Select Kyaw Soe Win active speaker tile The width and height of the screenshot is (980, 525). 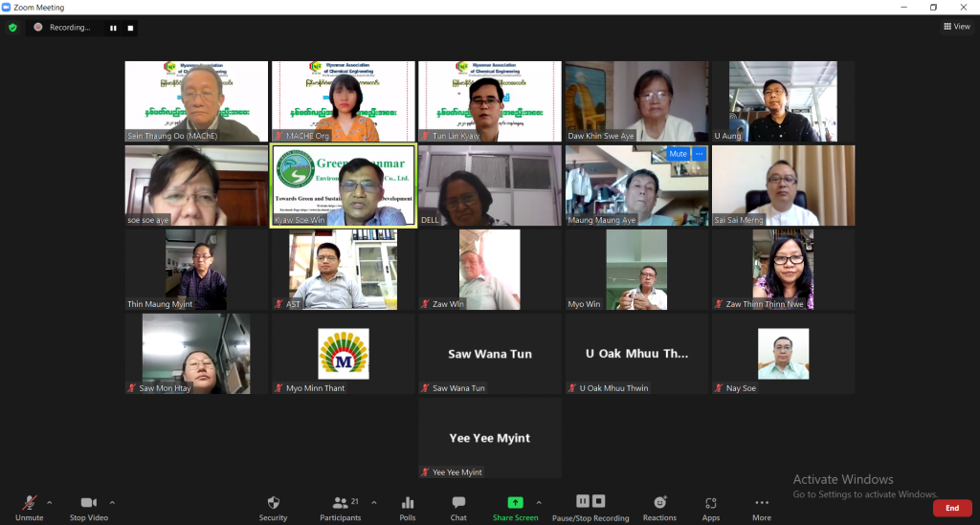tap(344, 186)
